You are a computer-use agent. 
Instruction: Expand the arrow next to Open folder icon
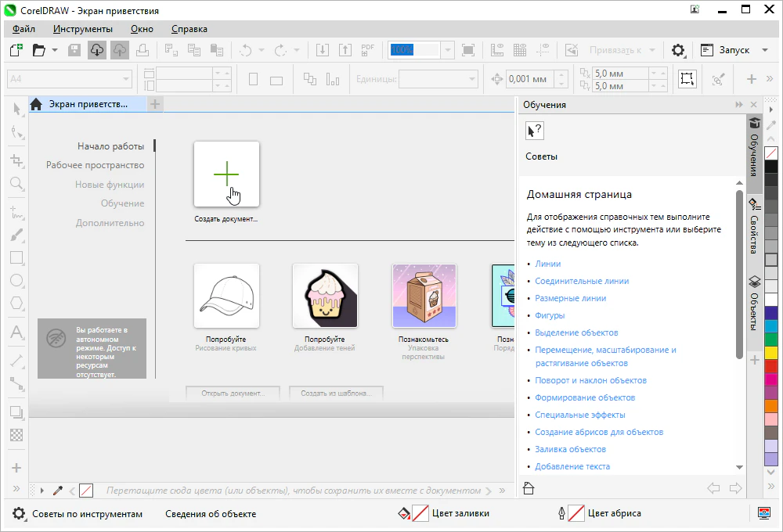[55, 50]
